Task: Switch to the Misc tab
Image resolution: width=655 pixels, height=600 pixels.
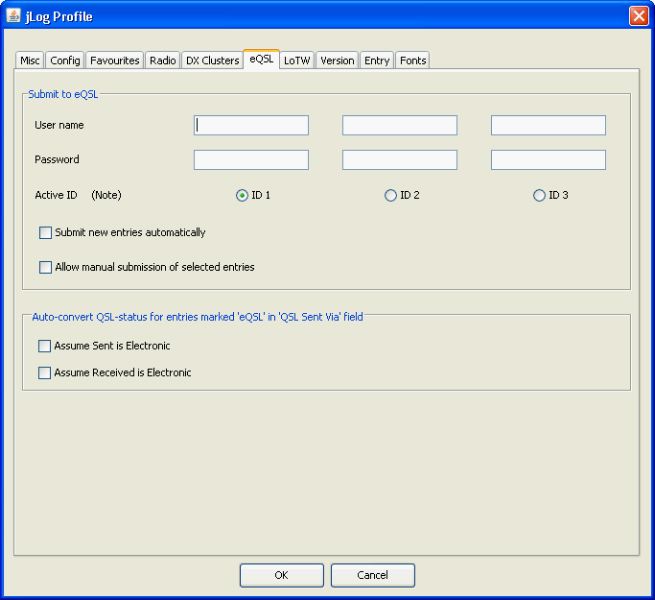Action: click(31, 61)
